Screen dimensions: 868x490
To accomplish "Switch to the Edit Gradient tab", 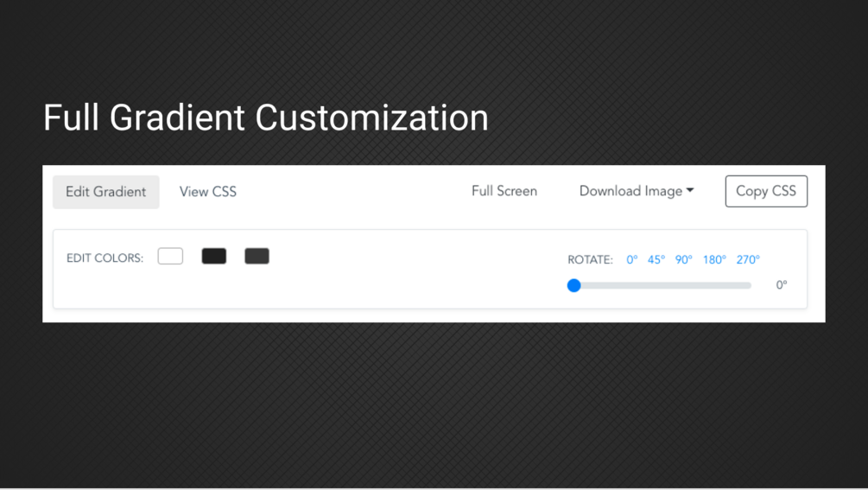I will coord(105,192).
